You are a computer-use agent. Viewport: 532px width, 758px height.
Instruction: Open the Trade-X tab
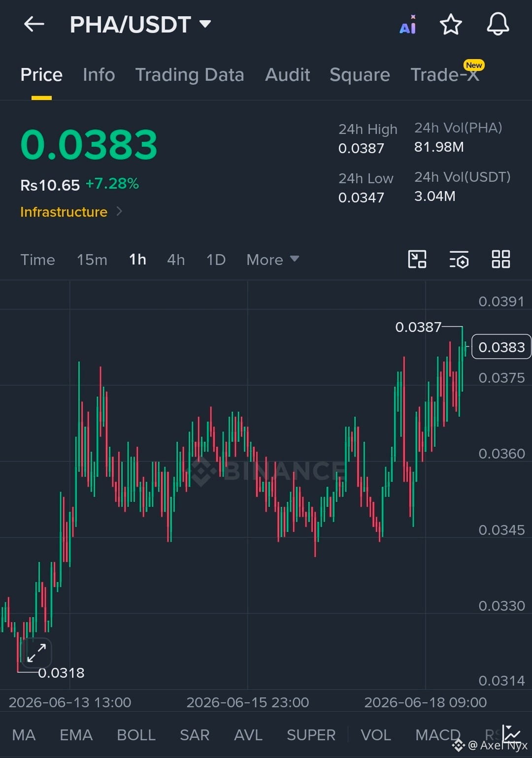pyautogui.click(x=445, y=75)
